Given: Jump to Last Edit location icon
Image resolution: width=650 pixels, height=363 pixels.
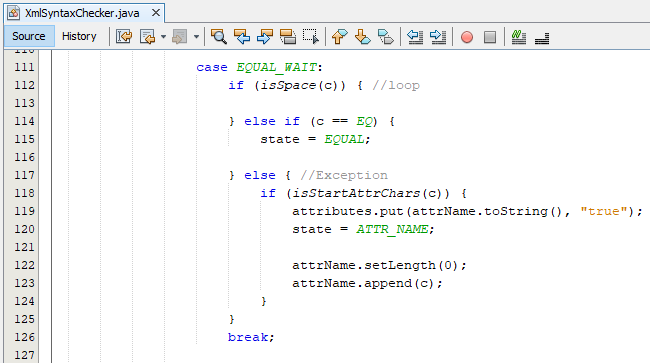Looking at the screenshot, I should (x=124, y=36).
